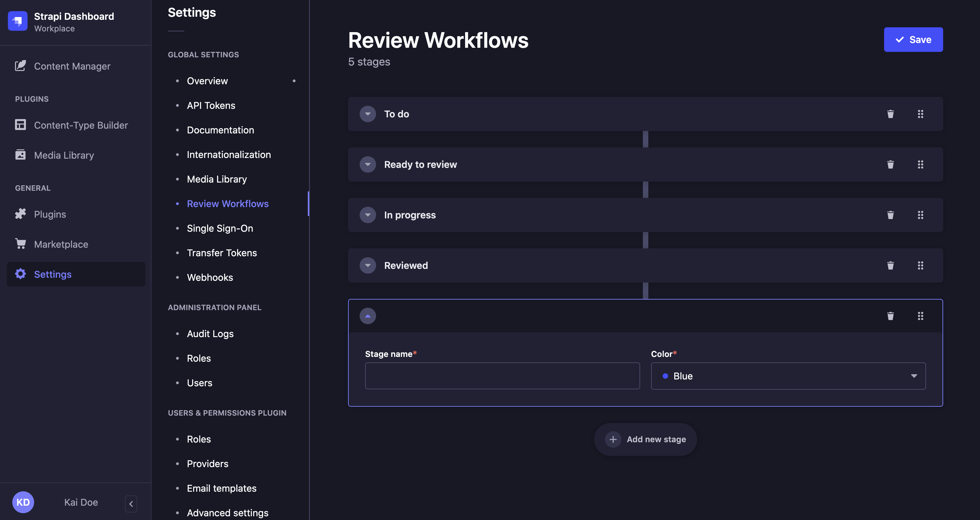Expand the Ready to review stage
The width and height of the screenshot is (980, 520).
(367, 164)
